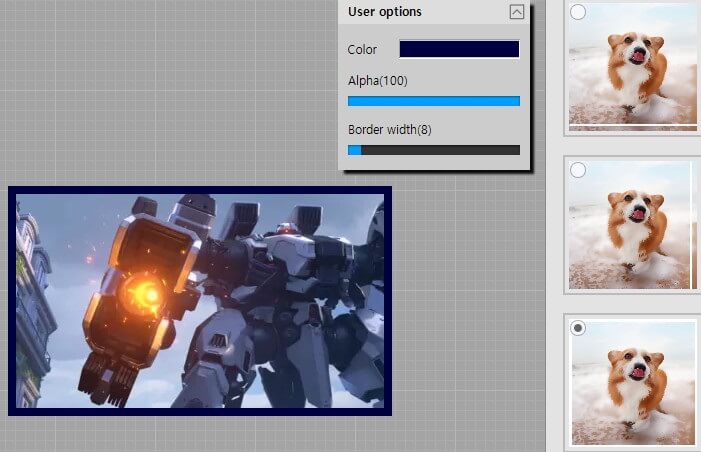Click the glowing orange orb on the robot

(147, 293)
